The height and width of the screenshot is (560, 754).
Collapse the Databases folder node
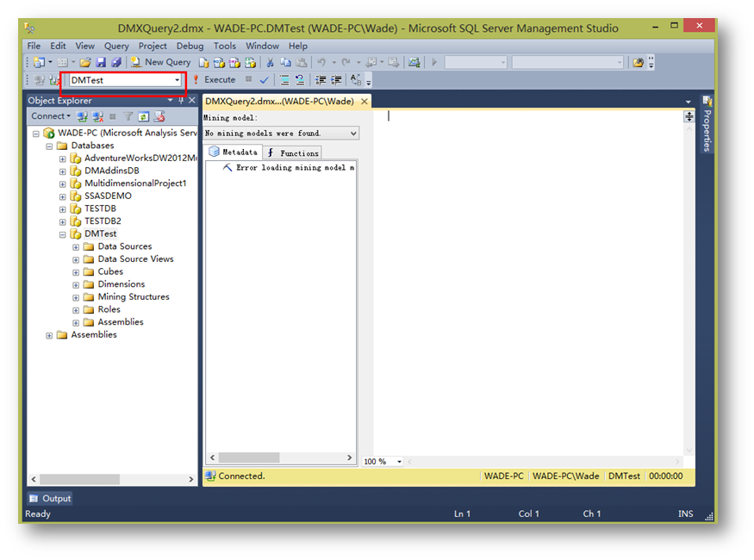pyautogui.click(x=49, y=146)
